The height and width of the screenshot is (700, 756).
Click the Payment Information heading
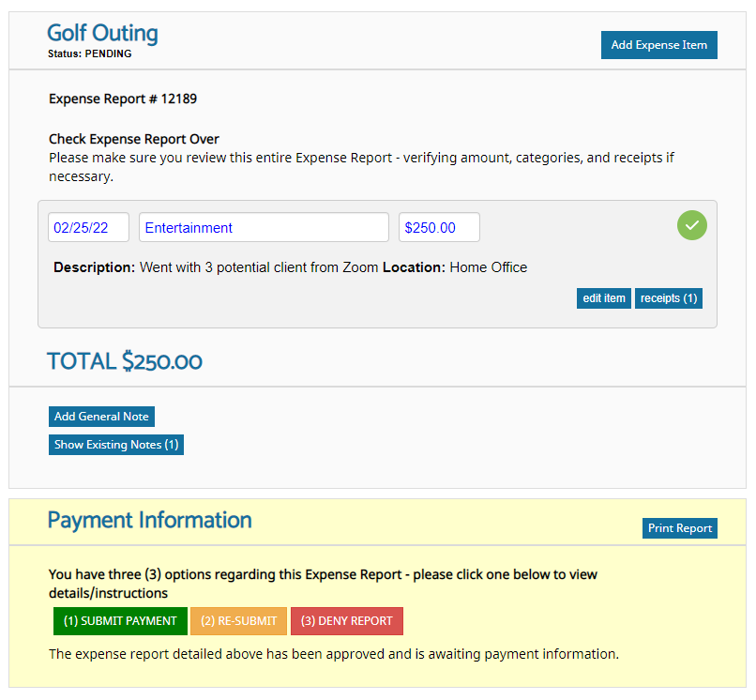click(149, 520)
